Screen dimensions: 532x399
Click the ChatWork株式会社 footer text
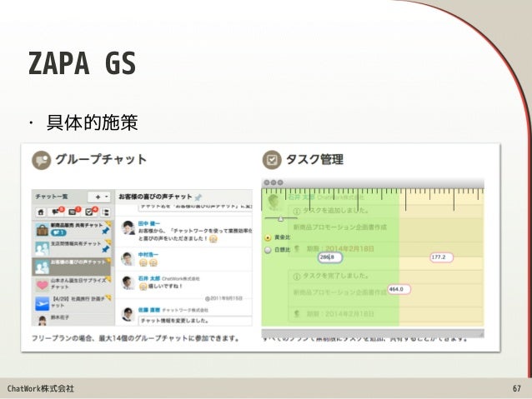[40, 388]
